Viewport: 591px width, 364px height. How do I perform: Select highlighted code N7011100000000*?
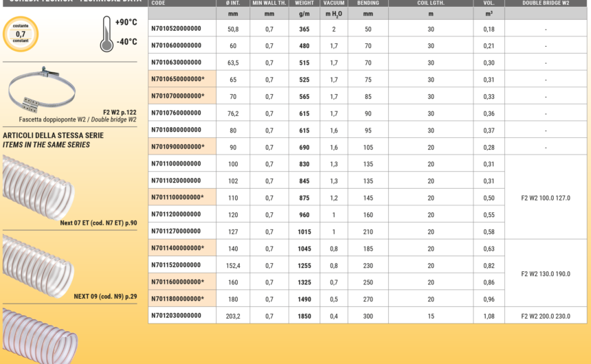tap(178, 198)
